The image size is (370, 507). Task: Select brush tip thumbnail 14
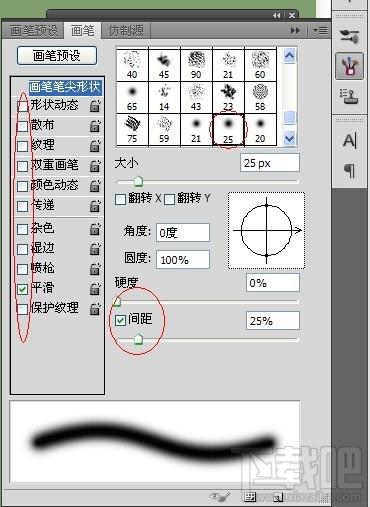coord(164,97)
